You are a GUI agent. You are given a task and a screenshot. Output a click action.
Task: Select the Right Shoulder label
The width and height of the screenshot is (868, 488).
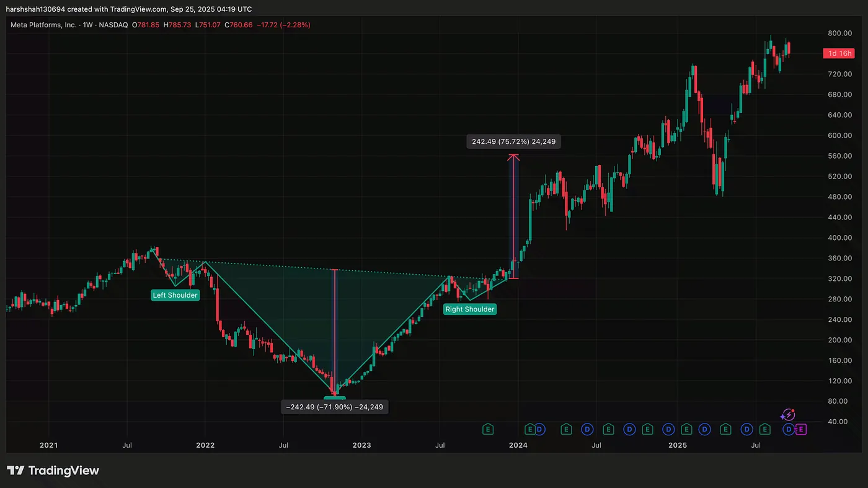[470, 309]
